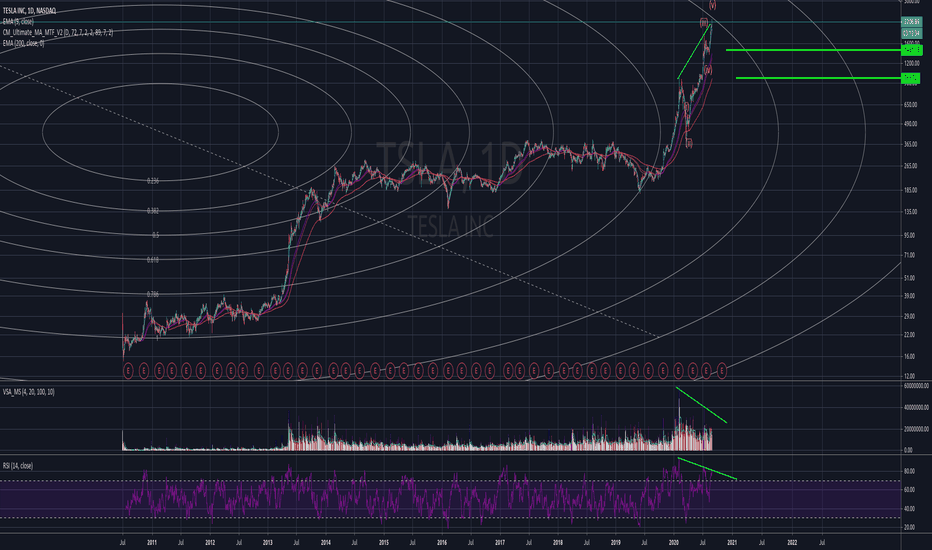Screen dimensions: 932x550
Task: Click the 365.00 price scale label
Action: (x=911, y=144)
